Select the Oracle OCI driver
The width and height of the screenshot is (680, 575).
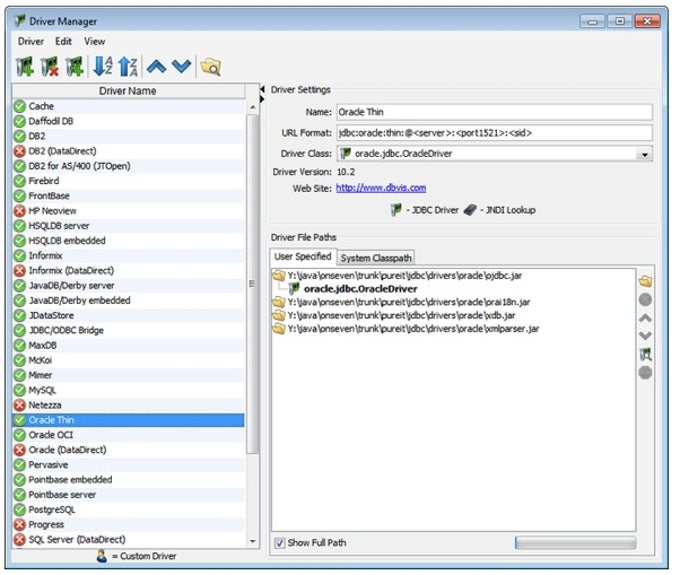coord(128,435)
